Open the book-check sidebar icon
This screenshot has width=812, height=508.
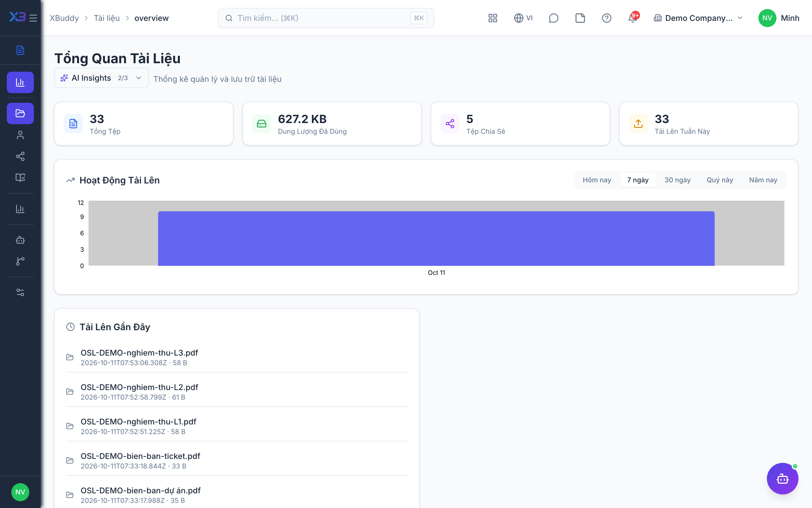tap(20, 178)
